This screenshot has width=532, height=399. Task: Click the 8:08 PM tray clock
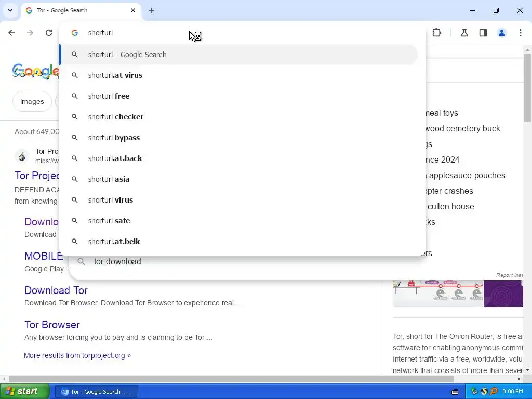(x=513, y=392)
